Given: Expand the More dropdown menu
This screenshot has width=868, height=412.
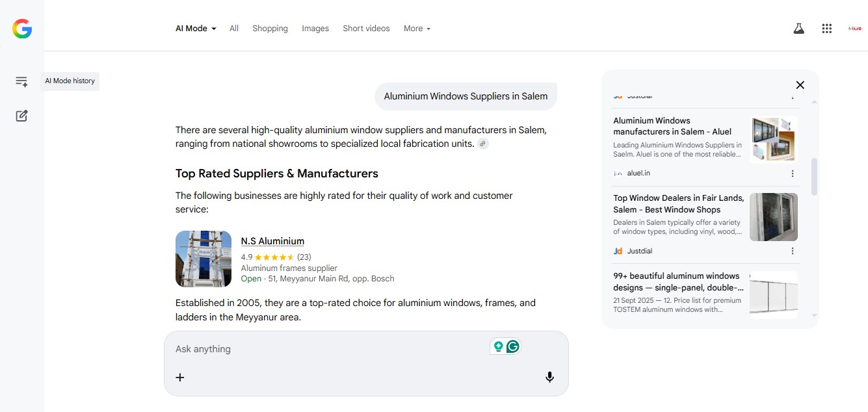Looking at the screenshot, I should tap(417, 29).
